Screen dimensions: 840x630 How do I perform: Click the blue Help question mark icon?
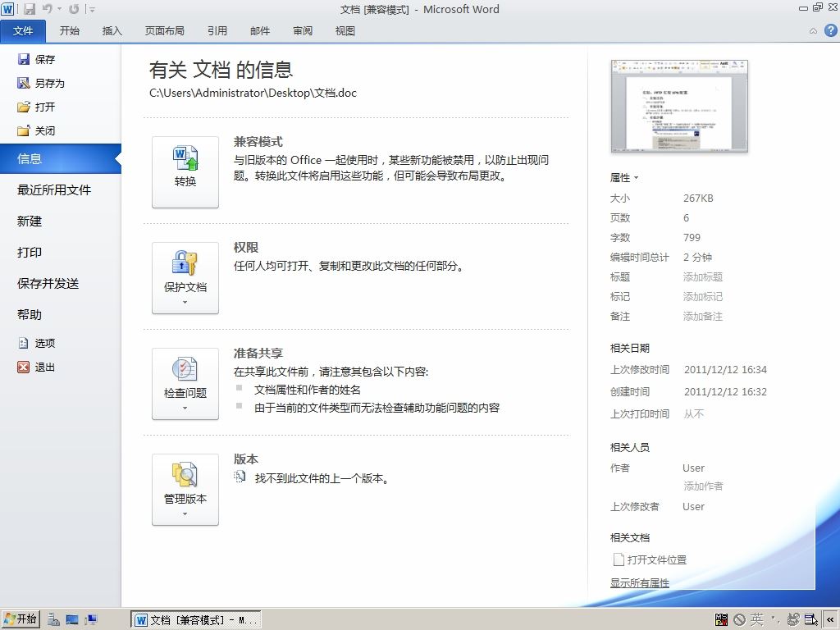tap(830, 30)
